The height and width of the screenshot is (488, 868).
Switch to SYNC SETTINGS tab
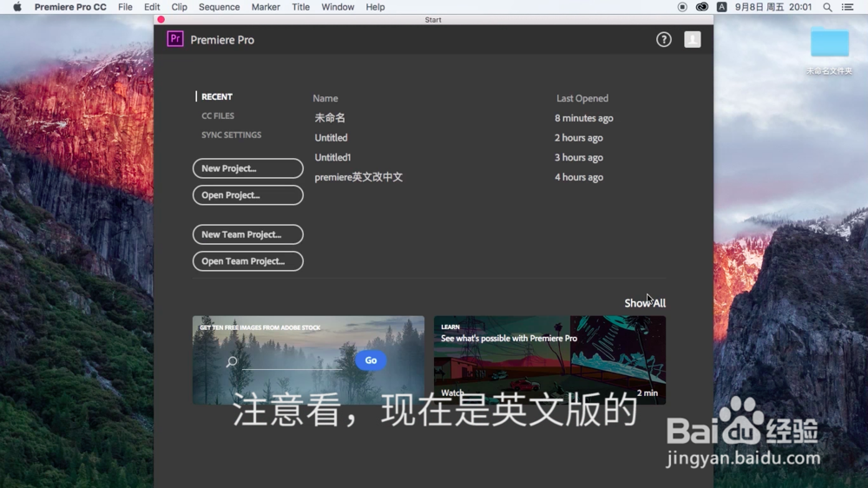pyautogui.click(x=232, y=135)
